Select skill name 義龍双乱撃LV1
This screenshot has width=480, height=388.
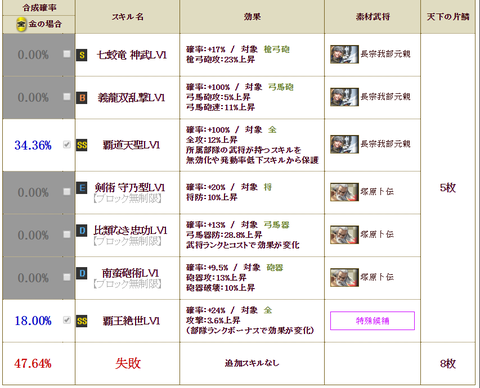coord(131,98)
